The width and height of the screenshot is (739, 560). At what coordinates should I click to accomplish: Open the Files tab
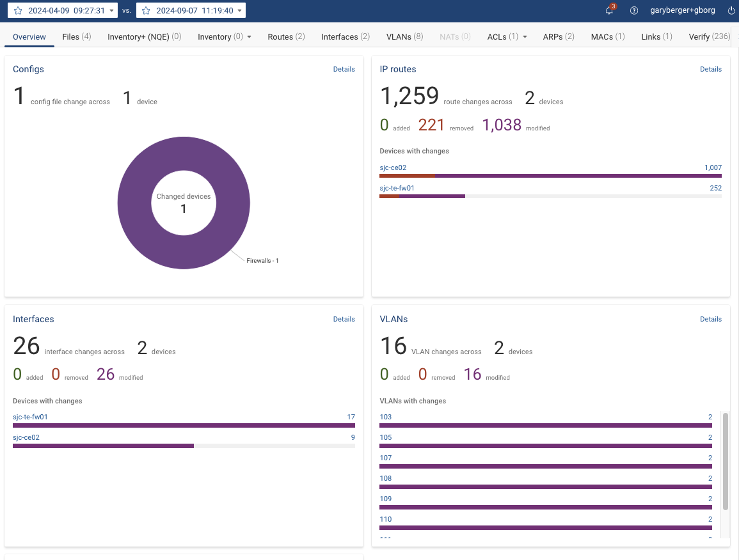77,37
